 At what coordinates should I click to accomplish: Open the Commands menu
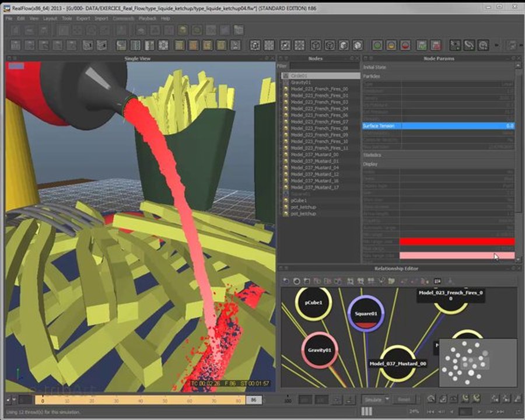(x=124, y=19)
